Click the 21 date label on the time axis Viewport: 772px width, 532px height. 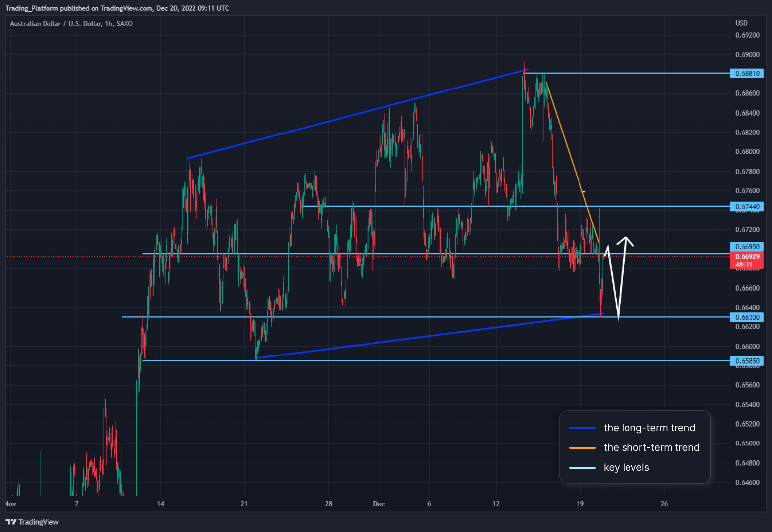[x=244, y=504]
